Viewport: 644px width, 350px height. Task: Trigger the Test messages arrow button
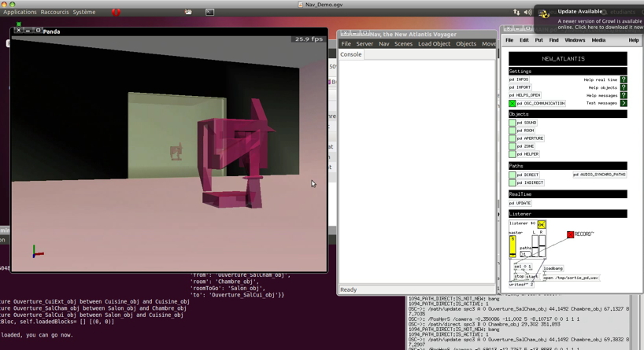pos(624,103)
